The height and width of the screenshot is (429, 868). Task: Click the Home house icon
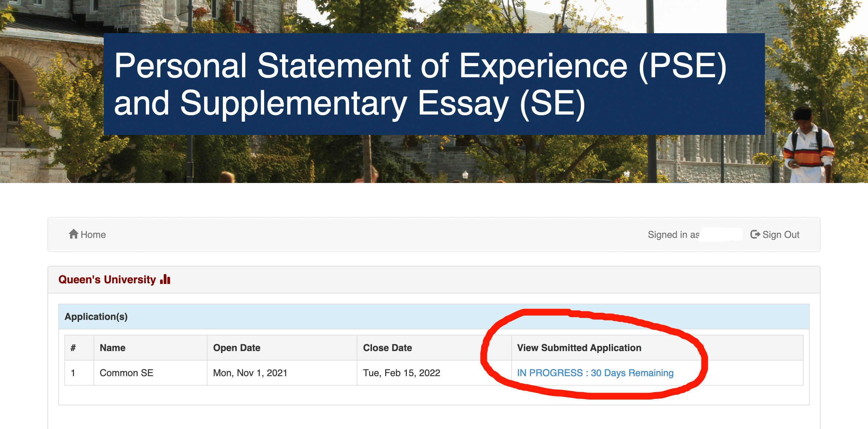[73, 234]
